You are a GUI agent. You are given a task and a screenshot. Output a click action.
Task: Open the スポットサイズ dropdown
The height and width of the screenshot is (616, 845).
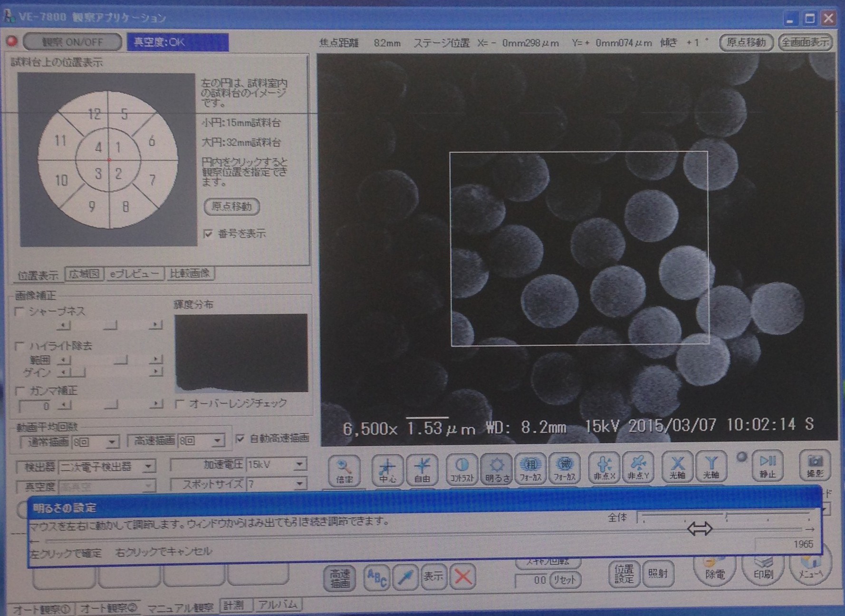tap(299, 484)
